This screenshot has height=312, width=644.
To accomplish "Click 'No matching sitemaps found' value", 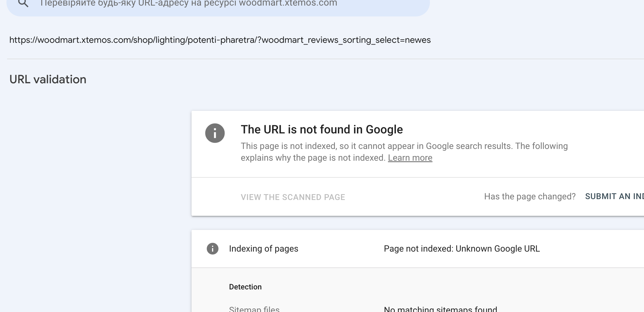I will pyautogui.click(x=440, y=309).
